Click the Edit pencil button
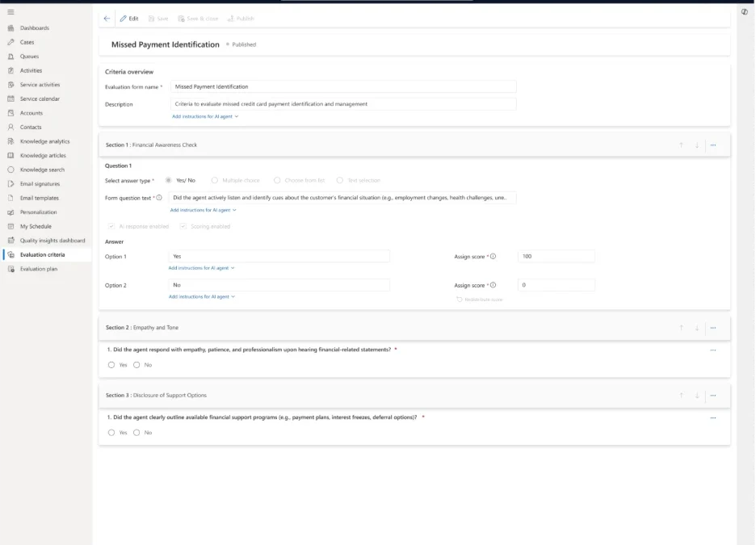This screenshot has height=545, width=756. point(129,19)
